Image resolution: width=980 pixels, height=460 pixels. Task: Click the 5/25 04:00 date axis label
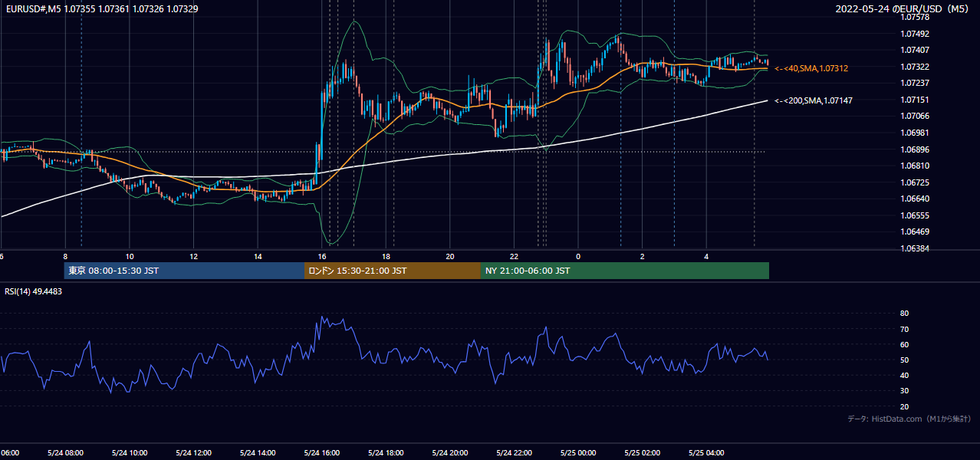point(706,452)
